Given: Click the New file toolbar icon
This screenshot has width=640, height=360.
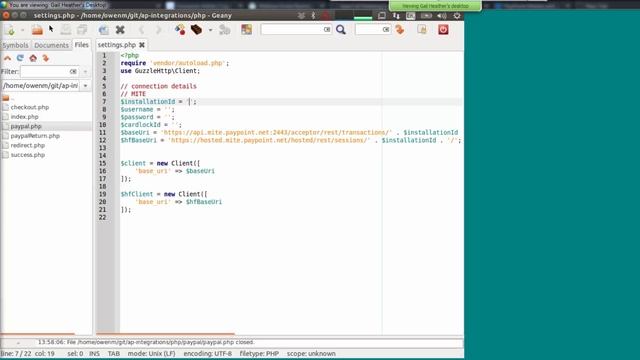Looking at the screenshot, I should [9, 30].
